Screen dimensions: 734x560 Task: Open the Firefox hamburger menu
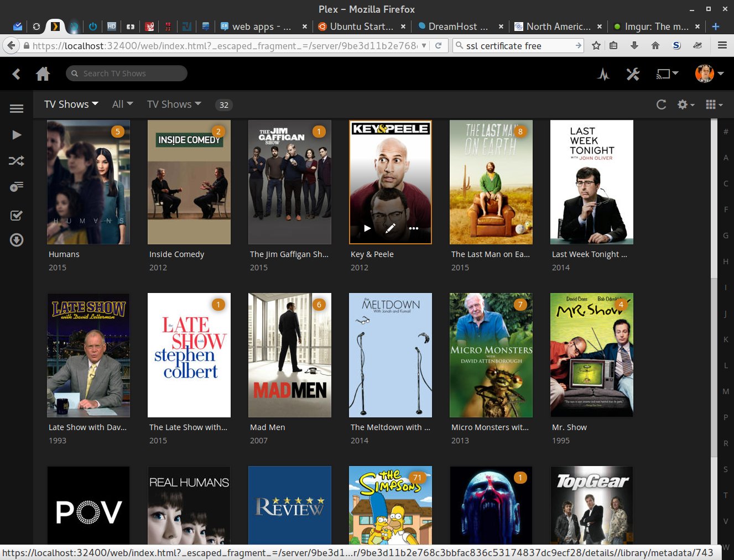722,46
